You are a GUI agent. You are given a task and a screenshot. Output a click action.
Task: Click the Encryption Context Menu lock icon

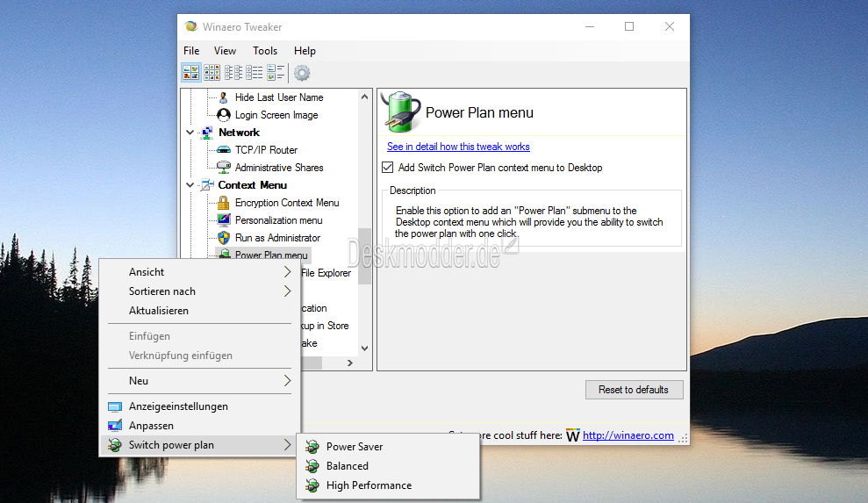coord(223,202)
